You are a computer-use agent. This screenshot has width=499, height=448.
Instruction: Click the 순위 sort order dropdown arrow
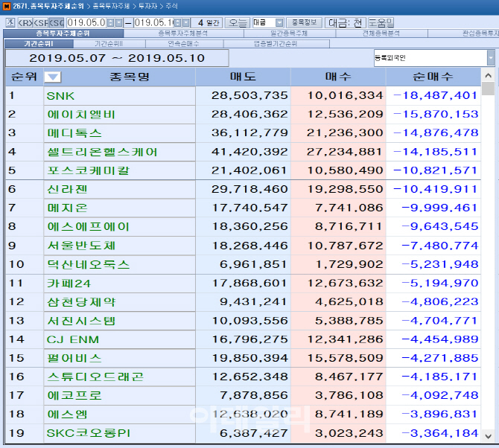[x=52, y=77]
